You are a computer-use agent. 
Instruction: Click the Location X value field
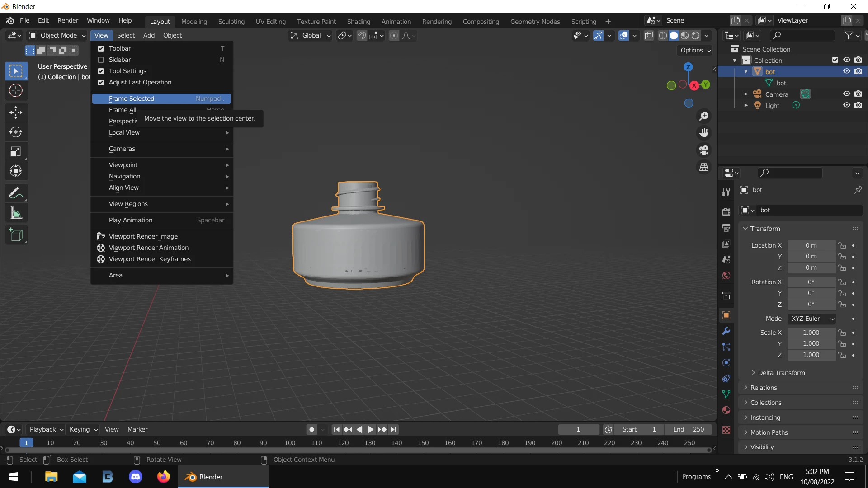click(811, 245)
